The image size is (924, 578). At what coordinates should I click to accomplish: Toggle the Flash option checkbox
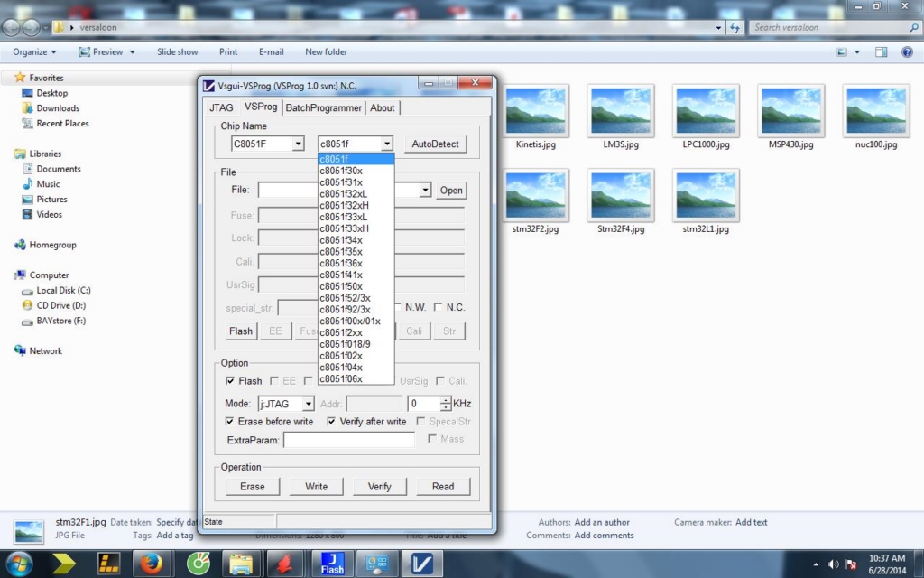click(x=230, y=381)
